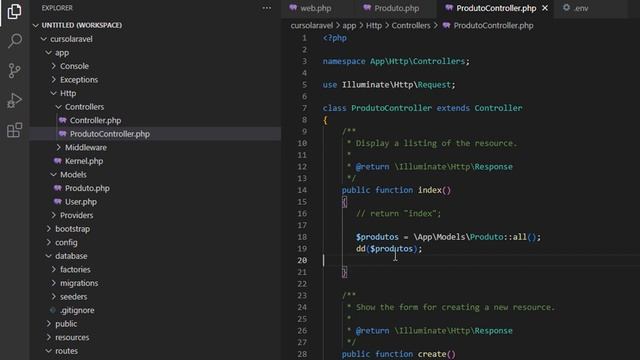Screen dimensions: 640x360
Task: Click the namespace App\Http\Controllers line
Action: [396, 61]
